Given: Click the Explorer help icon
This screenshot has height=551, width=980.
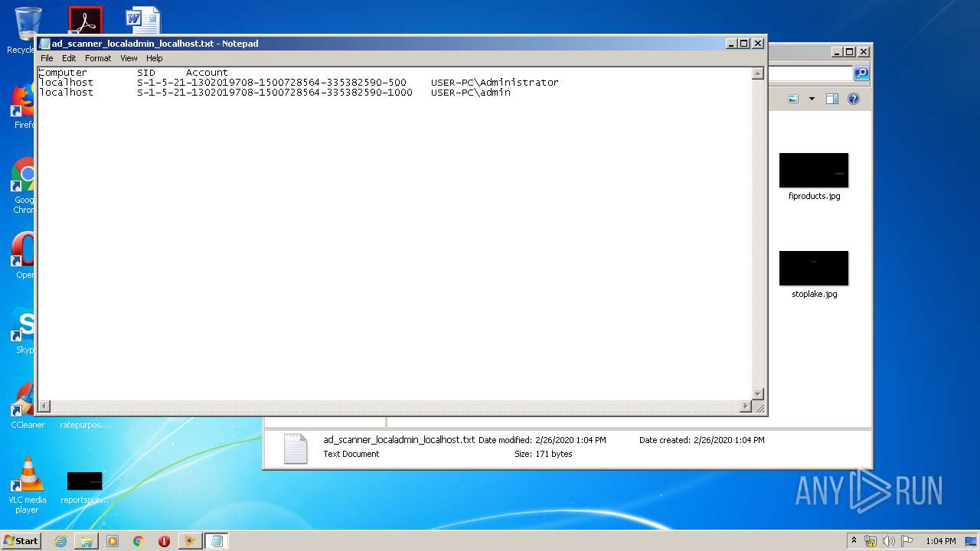Looking at the screenshot, I should coord(854,99).
